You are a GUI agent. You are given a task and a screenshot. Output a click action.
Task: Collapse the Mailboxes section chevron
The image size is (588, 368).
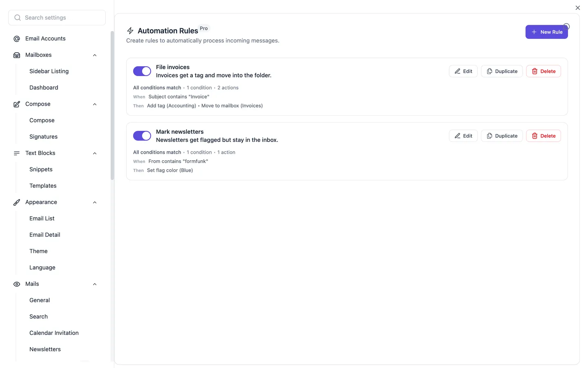pyautogui.click(x=95, y=55)
